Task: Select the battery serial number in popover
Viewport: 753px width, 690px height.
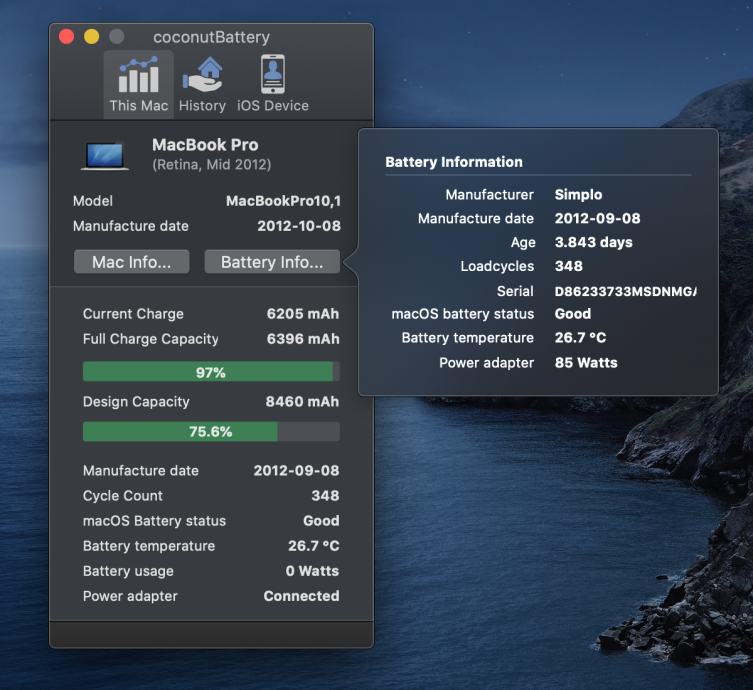Action: click(x=625, y=291)
